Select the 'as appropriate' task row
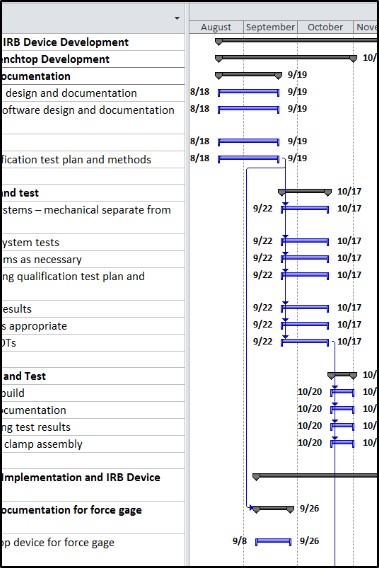Viewport: 379px width, 568px height. click(92, 326)
